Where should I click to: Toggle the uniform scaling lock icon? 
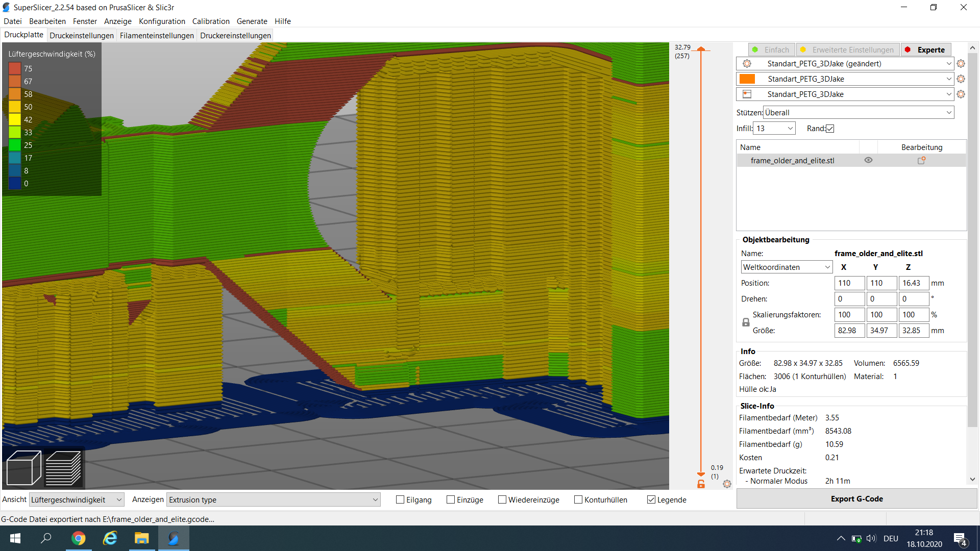tap(746, 322)
